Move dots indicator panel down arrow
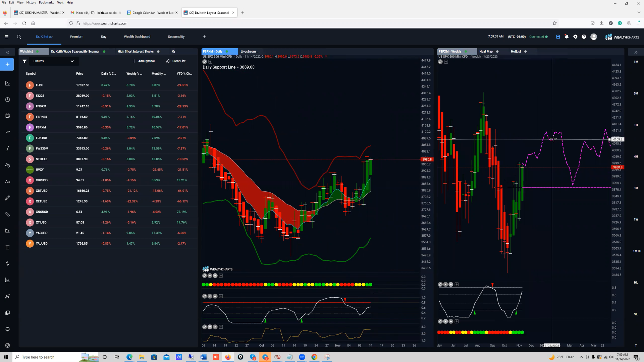The image size is (644, 362). tap(210, 276)
